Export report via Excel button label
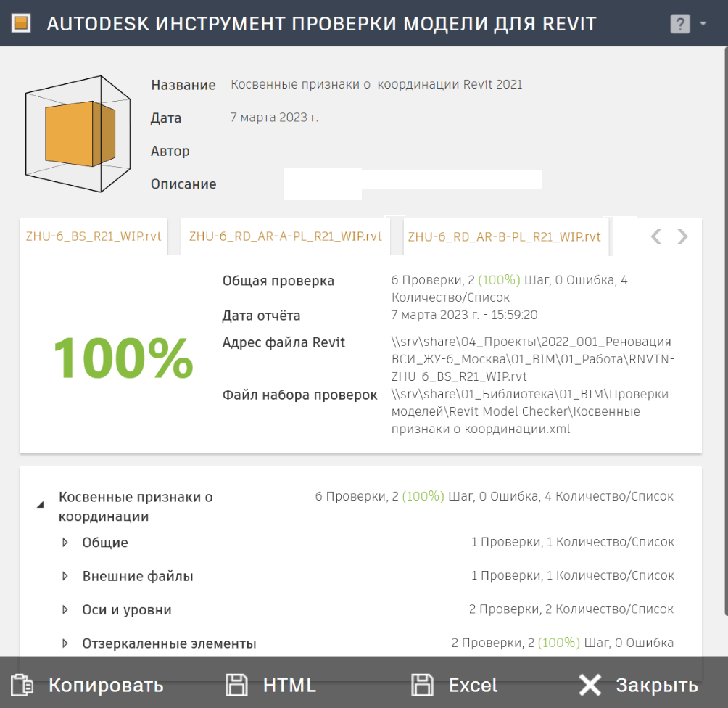The height and width of the screenshot is (708, 728). tap(473, 686)
